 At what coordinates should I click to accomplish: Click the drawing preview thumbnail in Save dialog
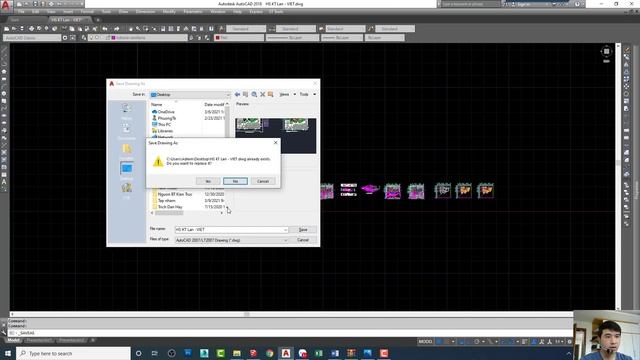pos(276,136)
